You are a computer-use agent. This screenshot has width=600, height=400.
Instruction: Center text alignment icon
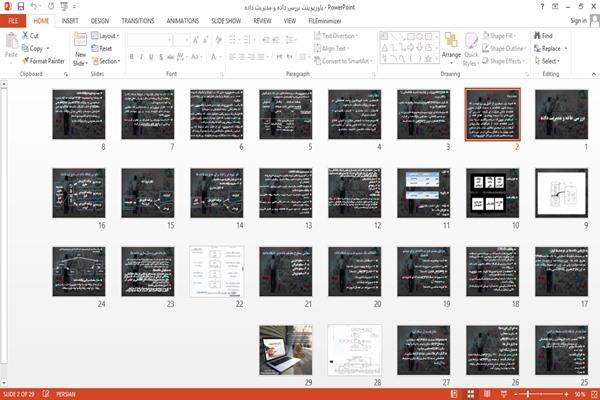241,57
